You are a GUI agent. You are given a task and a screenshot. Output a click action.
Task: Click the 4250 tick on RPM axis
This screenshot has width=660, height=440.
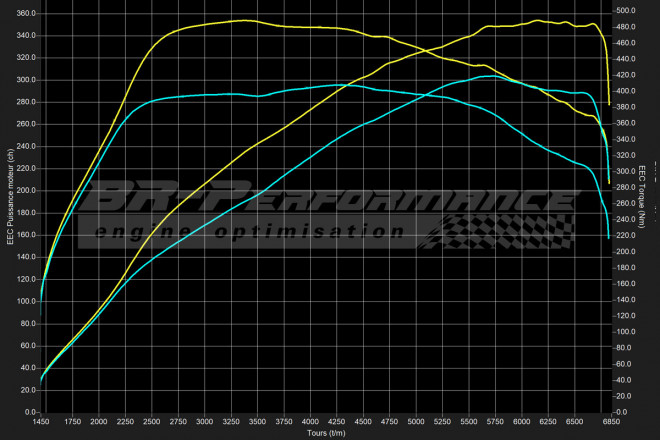click(336, 422)
